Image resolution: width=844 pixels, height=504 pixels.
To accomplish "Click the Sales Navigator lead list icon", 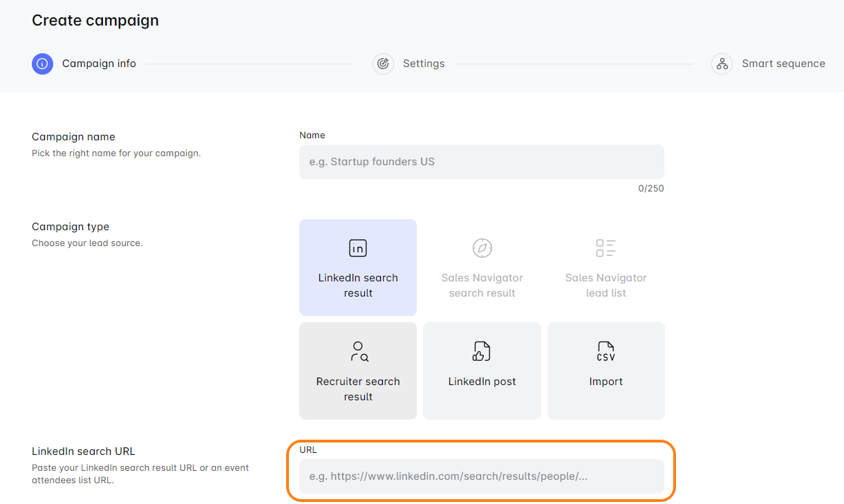I will (606, 248).
